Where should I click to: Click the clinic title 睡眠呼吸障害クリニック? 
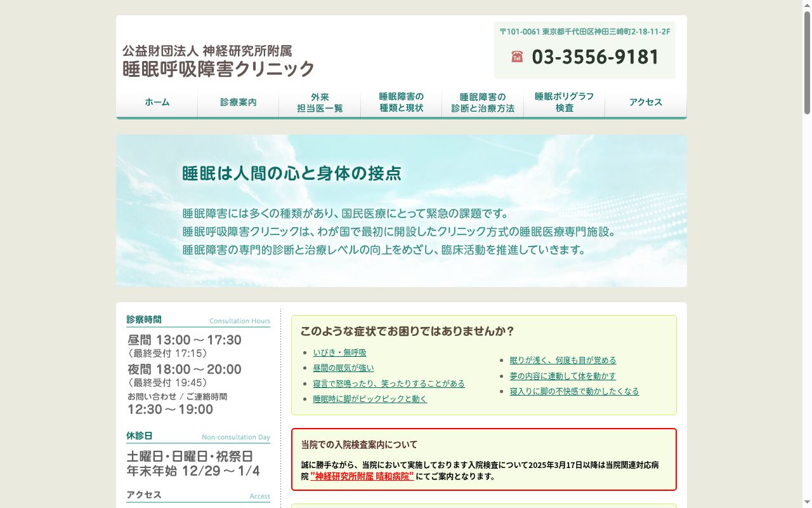pos(218,69)
